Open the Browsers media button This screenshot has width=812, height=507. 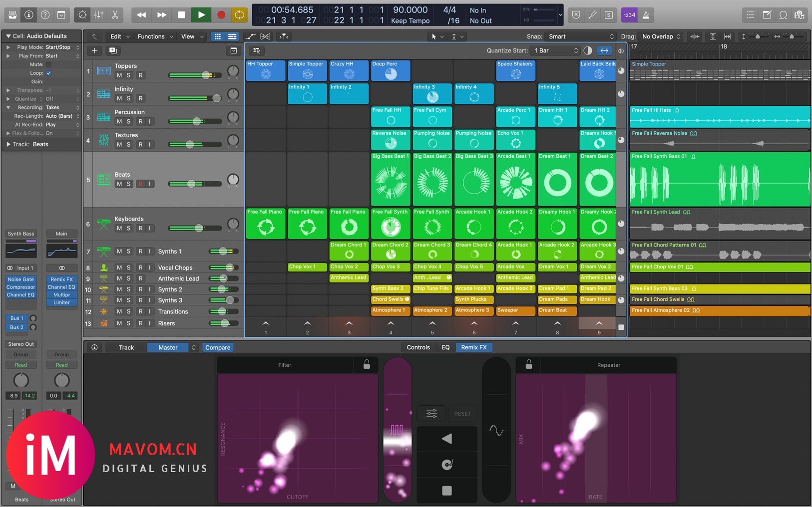tap(800, 15)
